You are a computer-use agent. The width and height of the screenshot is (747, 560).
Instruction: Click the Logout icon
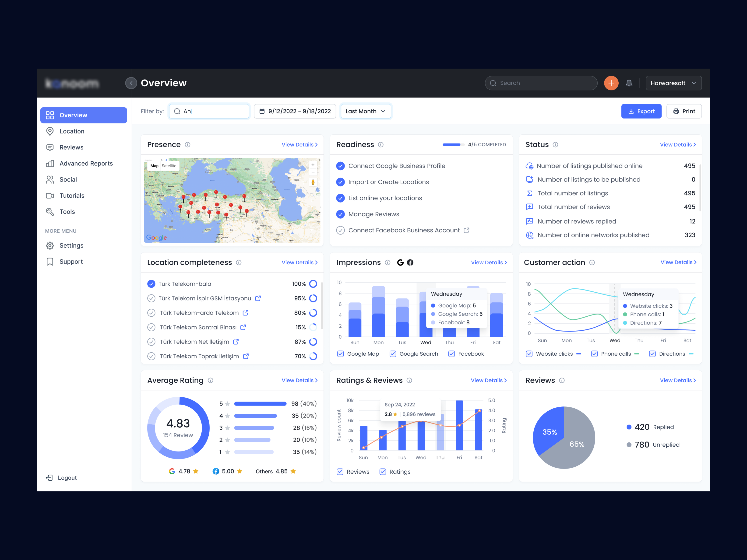[x=49, y=478]
